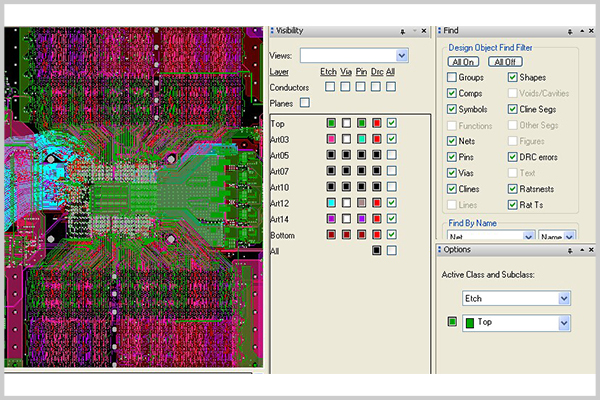Click the Art14 layer Etch color box
Screen dimensions: 600x400
331,218
